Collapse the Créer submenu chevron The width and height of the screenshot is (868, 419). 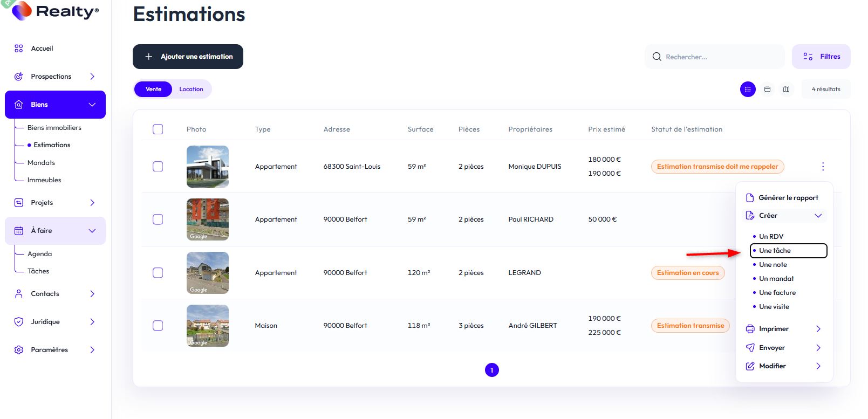pos(818,216)
